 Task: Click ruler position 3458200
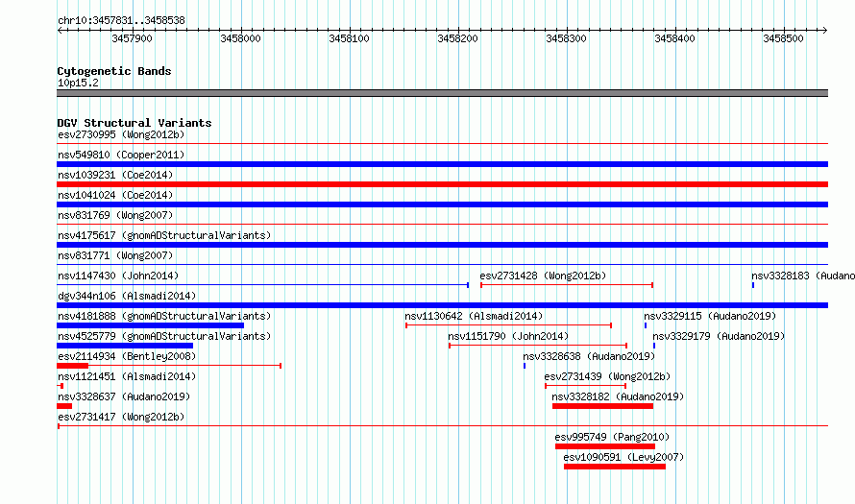pos(457,38)
